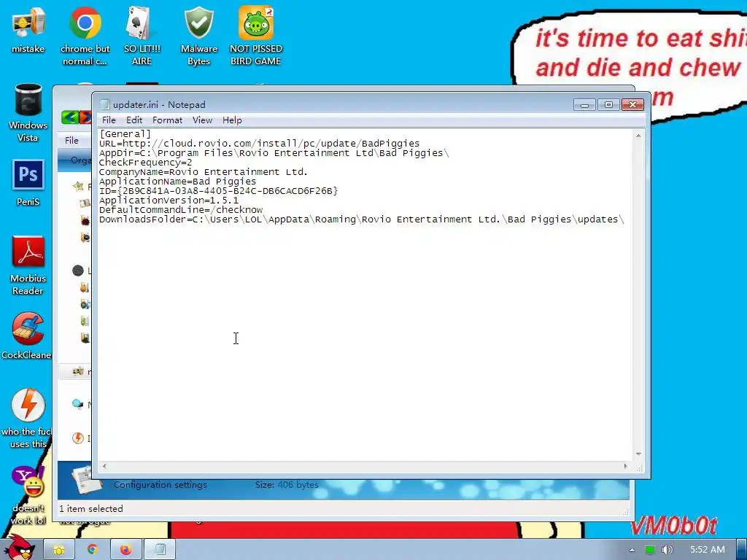Viewport: 747px width, 560px height.
Task: Click the CompanyName=Rovio Entertainment Ltd. line
Action: pos(204,172)
